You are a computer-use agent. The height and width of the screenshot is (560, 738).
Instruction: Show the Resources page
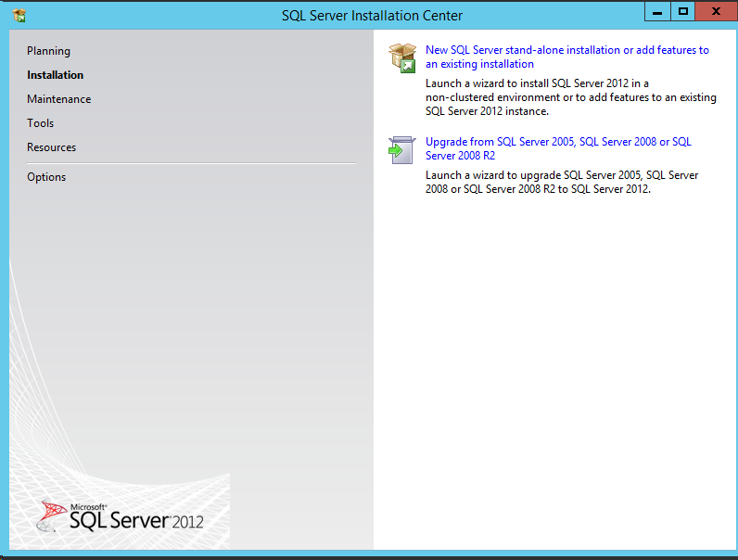click(51, 147)
